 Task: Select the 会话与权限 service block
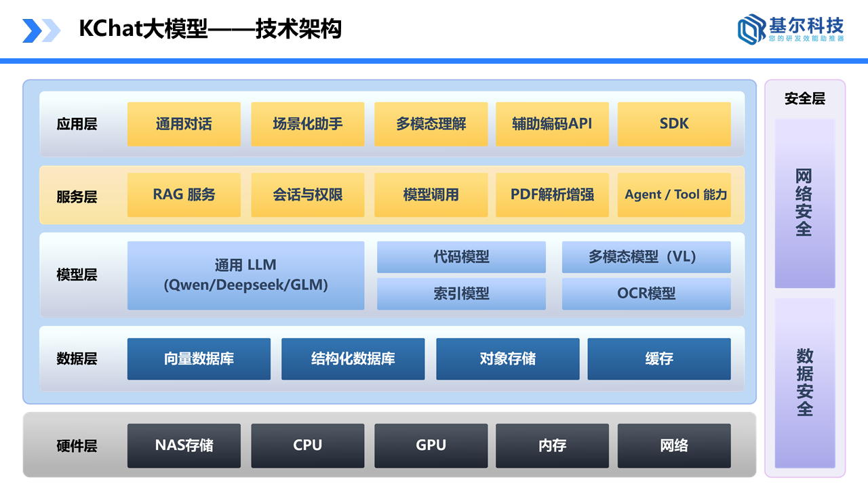click(x=307, y=195)
